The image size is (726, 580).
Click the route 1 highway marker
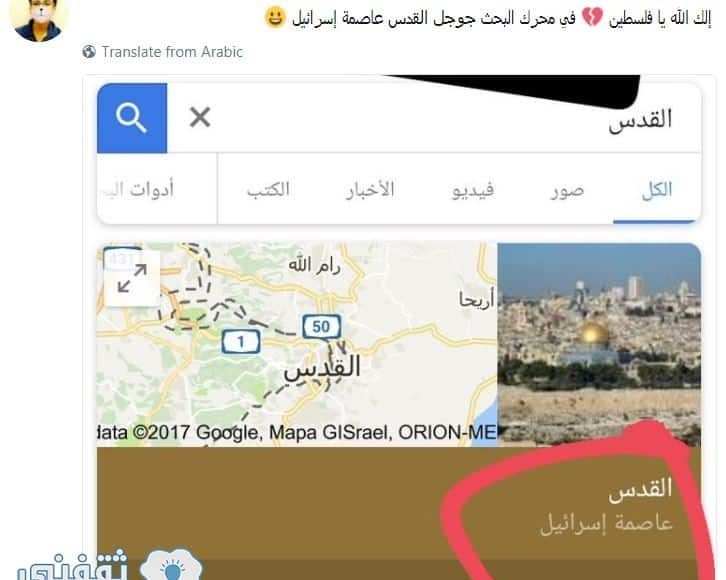240,342
